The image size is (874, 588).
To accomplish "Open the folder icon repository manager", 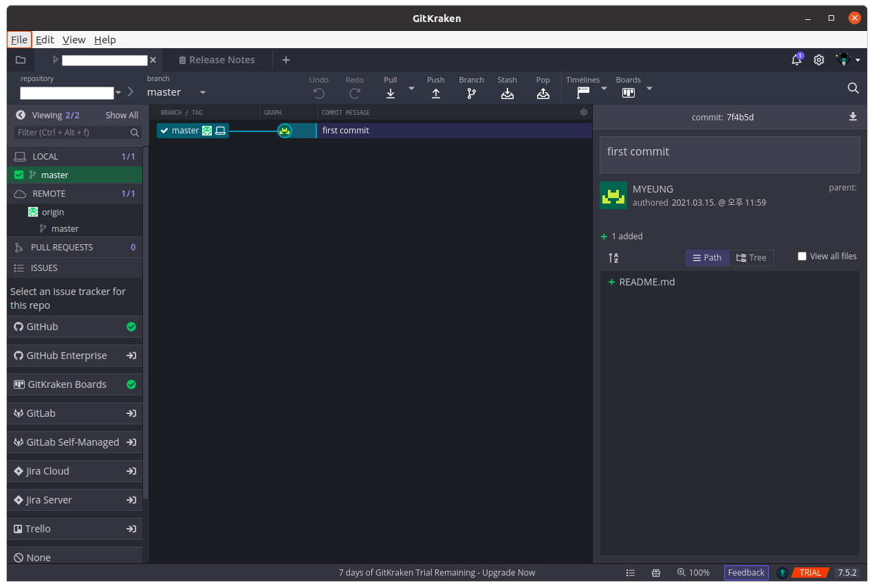I will pos(21,60).
